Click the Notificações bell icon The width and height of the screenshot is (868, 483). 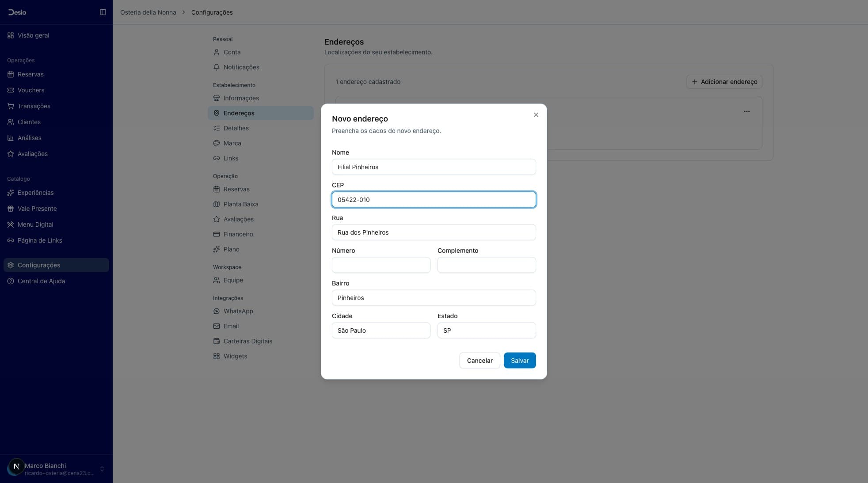click(x=217, y=67)
